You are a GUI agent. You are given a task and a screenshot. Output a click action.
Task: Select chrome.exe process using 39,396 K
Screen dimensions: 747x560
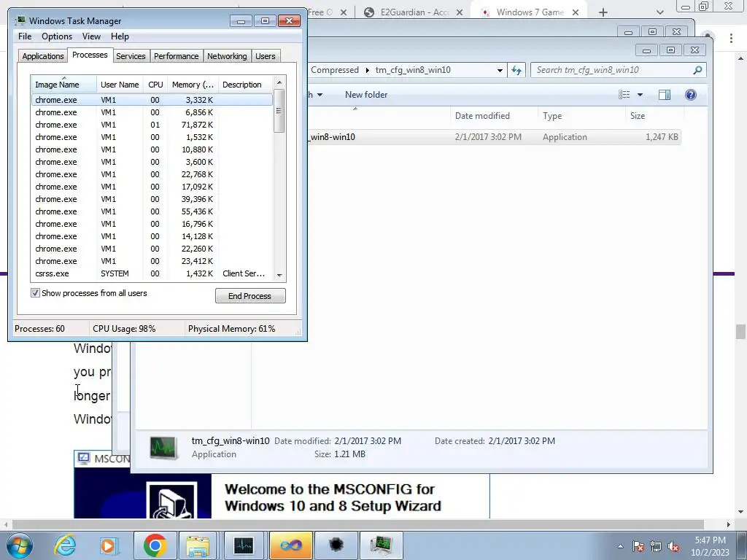[152, 199]
